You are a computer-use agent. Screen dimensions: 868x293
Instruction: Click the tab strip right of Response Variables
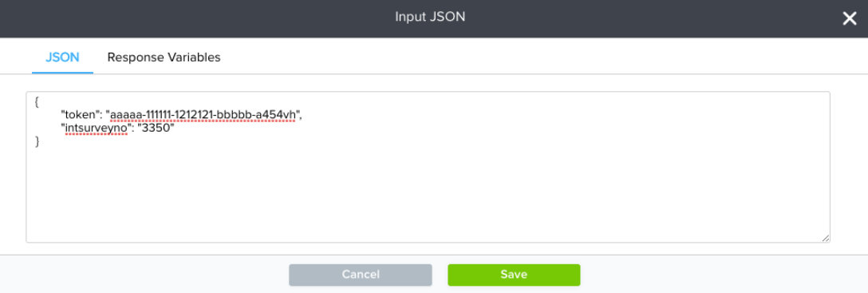pyautogui.click(x=542, y=57)
